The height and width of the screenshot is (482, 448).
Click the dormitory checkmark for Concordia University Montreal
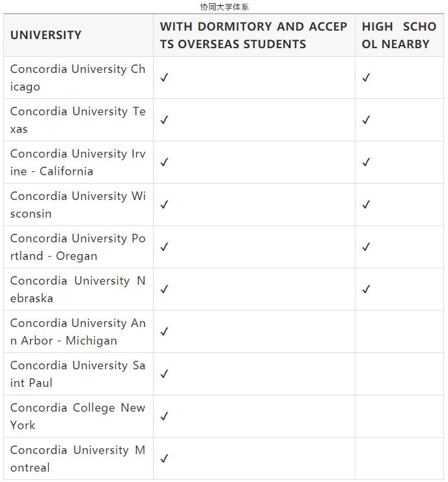coord(164,459)
